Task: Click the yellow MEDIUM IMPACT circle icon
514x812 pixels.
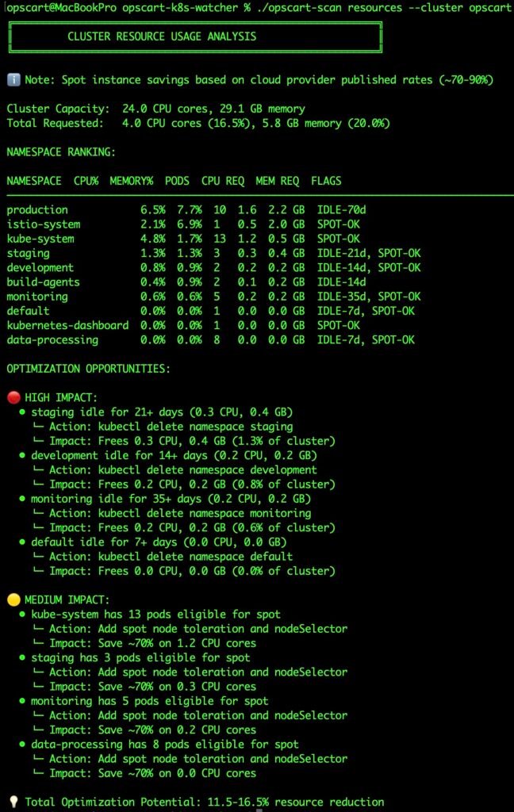Action: [13, 600]
